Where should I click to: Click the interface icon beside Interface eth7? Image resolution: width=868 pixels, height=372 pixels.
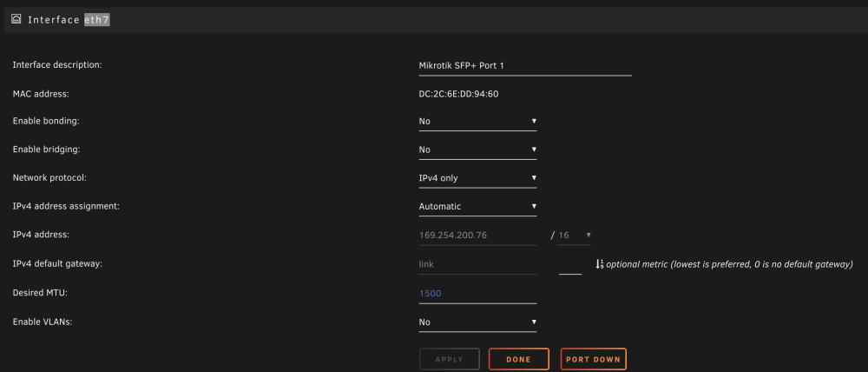tap(16, 19)
